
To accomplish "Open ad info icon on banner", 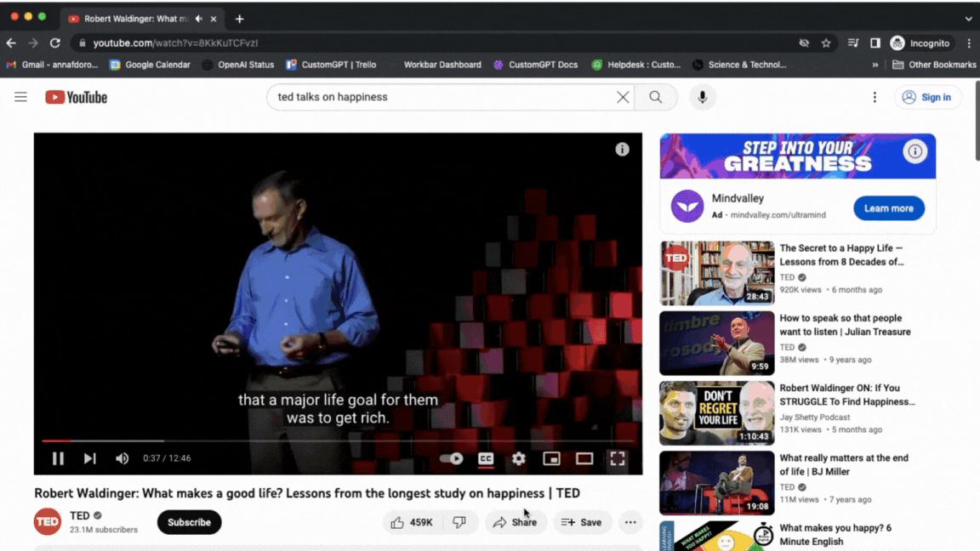I will (915, 151).
